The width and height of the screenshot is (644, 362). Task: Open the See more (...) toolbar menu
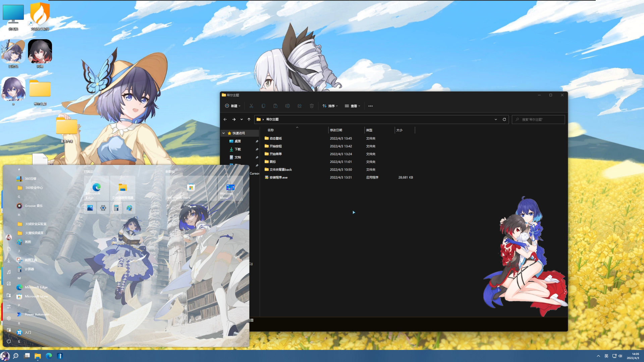point(370,106)
